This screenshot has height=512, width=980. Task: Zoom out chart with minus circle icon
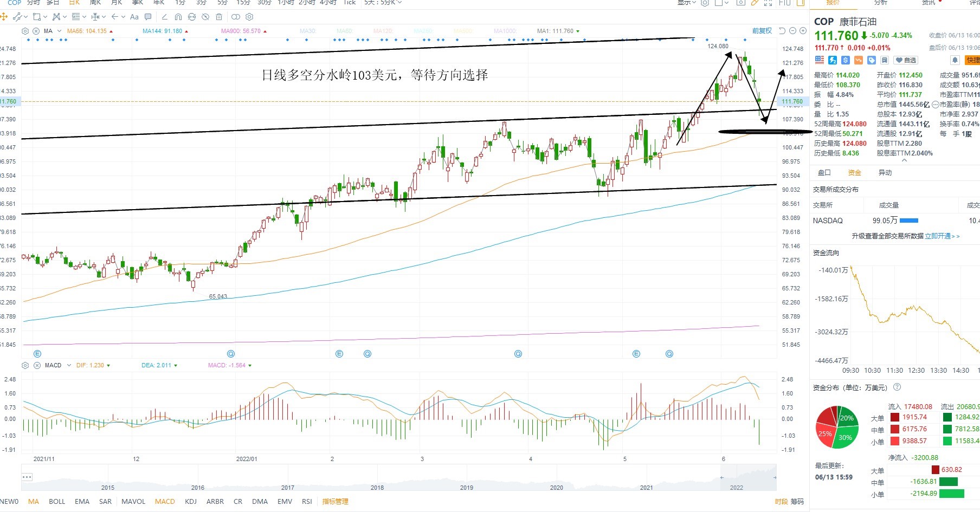pyautogui.click(x=792, y=31)
